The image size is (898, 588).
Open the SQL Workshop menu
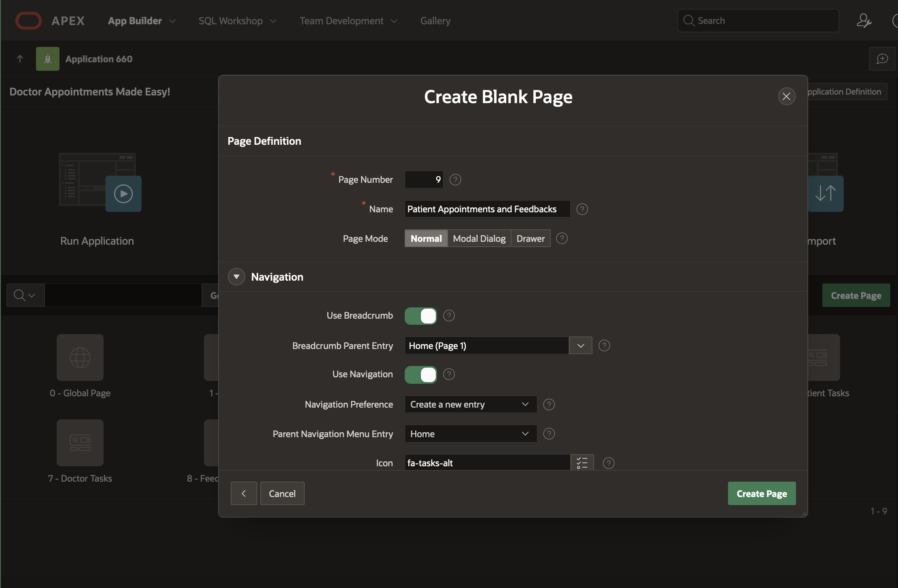tap(237, 21)
